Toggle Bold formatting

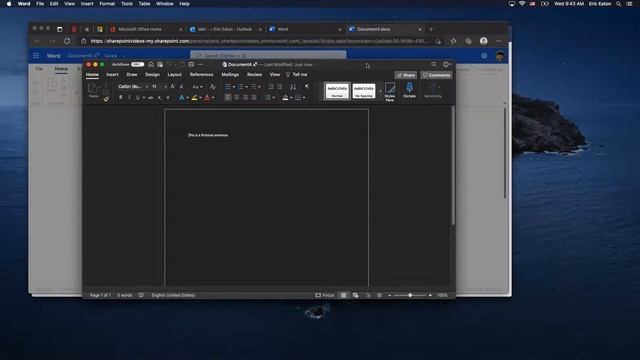tap(120, 98)
